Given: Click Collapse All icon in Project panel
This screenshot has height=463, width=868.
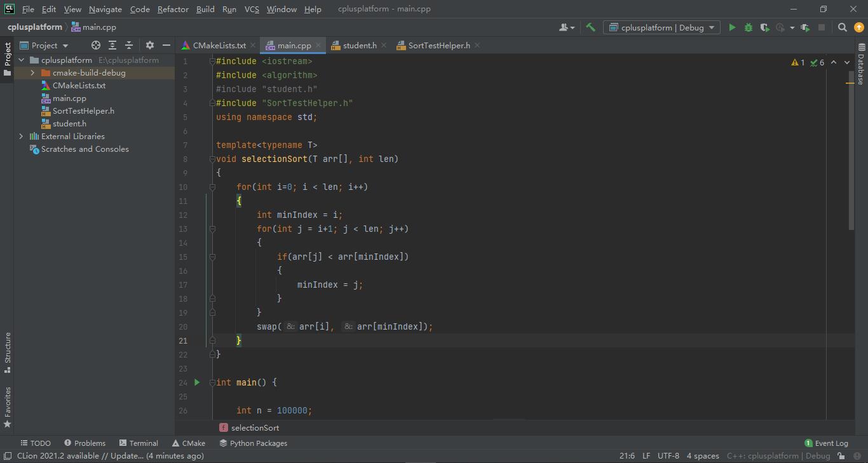Looking at the screenshot, I should [129, 45].
